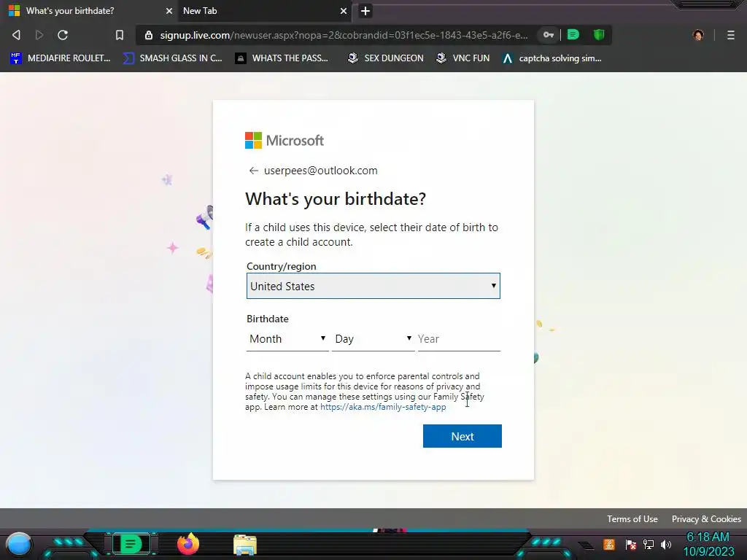This screenshot has height=560, width=747.
Task: Open the VNC FUN bookmark
Action: tap(463, 58)
